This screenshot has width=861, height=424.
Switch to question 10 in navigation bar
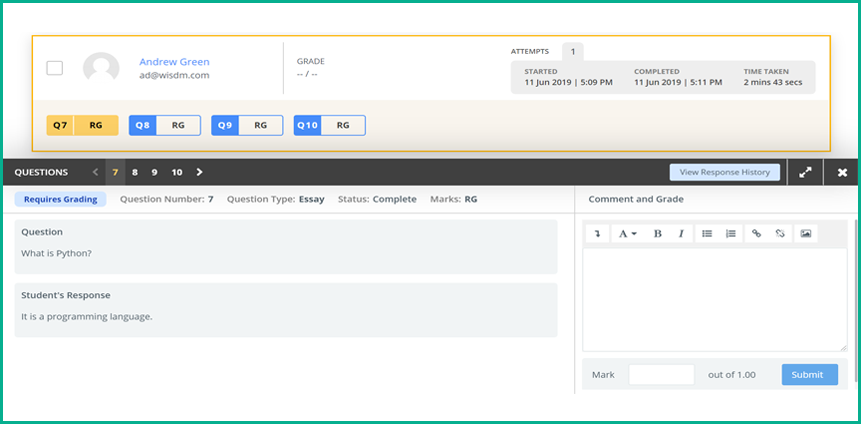177,172
